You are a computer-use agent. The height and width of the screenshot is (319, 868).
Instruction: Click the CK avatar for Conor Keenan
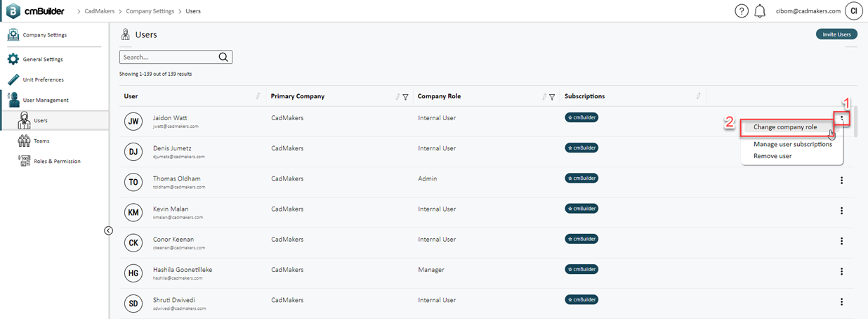(x=133, y=243)
